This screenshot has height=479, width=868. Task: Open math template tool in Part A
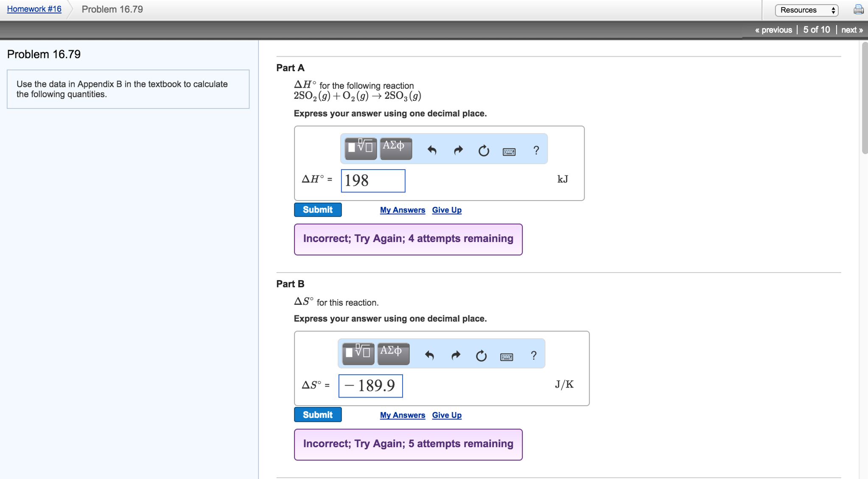361,149
